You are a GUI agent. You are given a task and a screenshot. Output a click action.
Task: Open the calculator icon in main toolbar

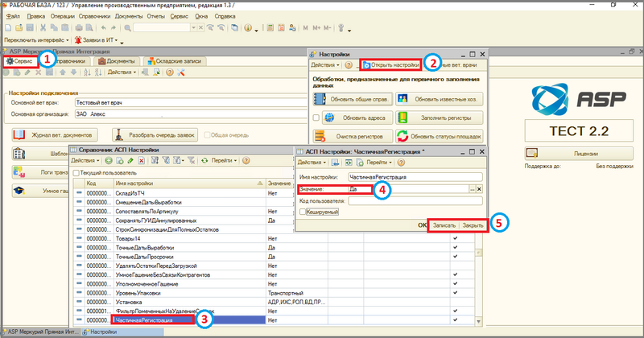coord(270,28)
